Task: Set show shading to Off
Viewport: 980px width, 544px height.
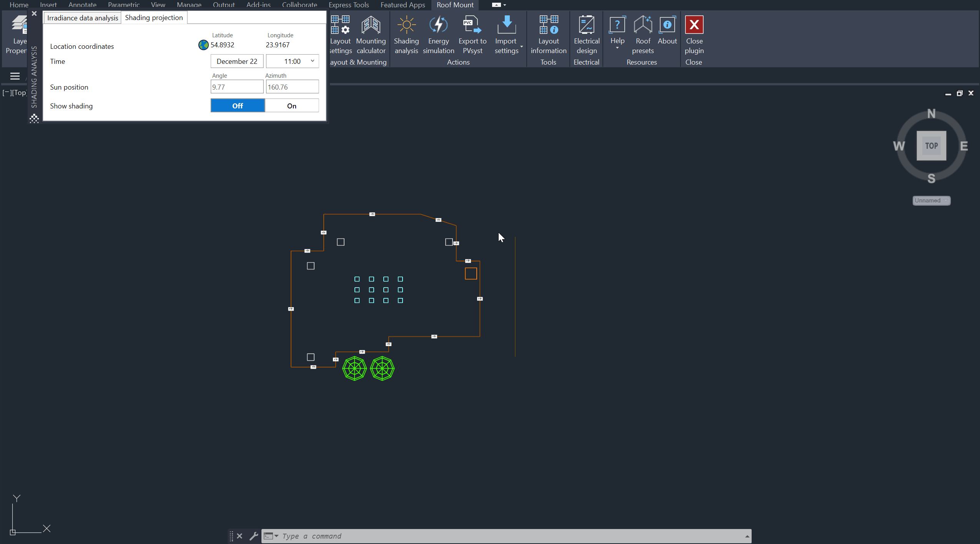Action: pos(238,106)
